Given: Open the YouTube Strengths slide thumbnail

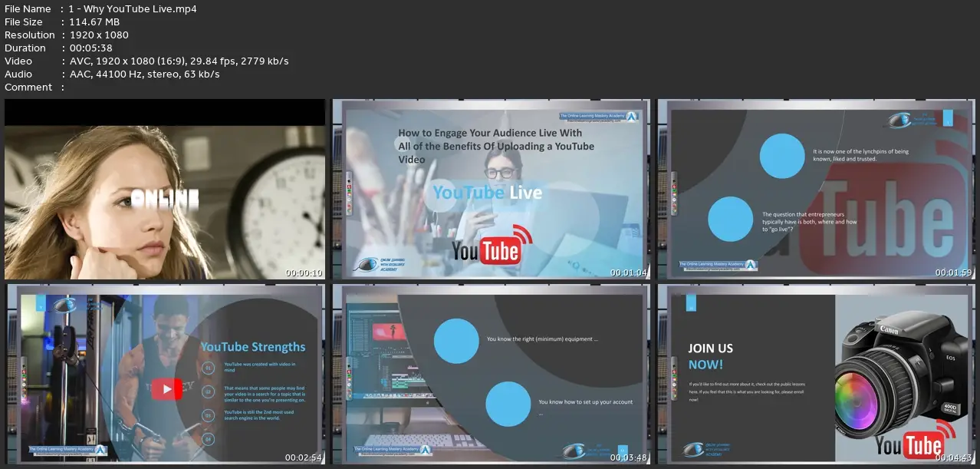Looking at the screenshot, I should [x=165, y=375].
